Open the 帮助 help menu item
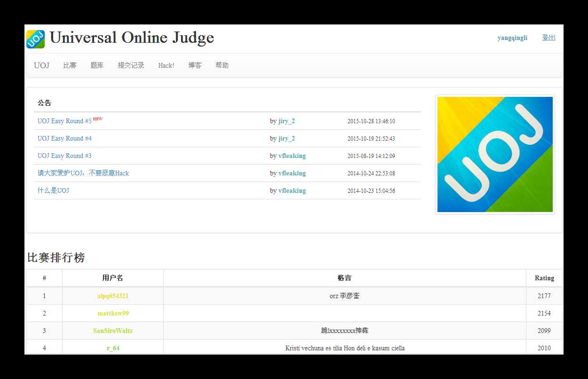The image size is (588, 379). (222, 65)
